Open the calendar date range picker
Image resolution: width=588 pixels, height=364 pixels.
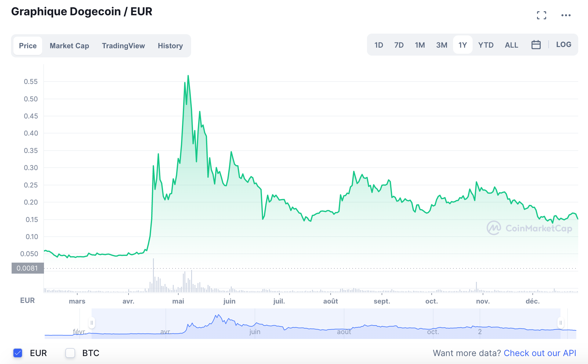(536, 45)
